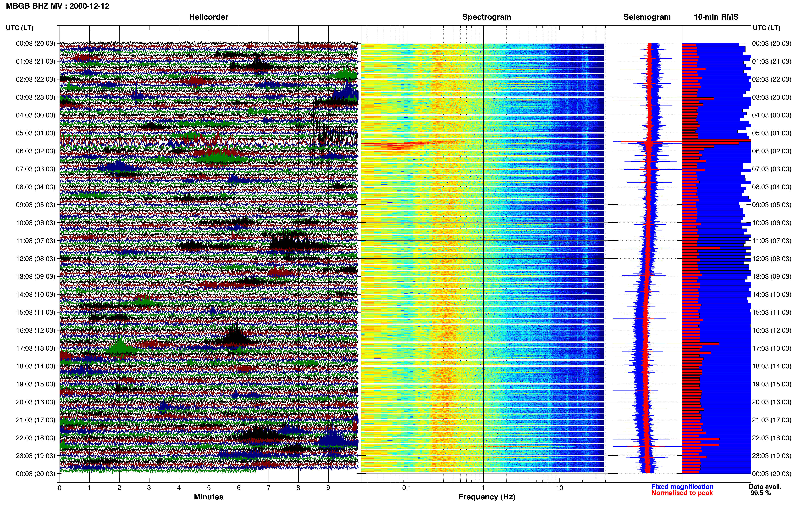Click '14:03 (10:03)' on the Helicorder time axis
The height and width of the screenshot is (508, 812).
click(36, 295)
